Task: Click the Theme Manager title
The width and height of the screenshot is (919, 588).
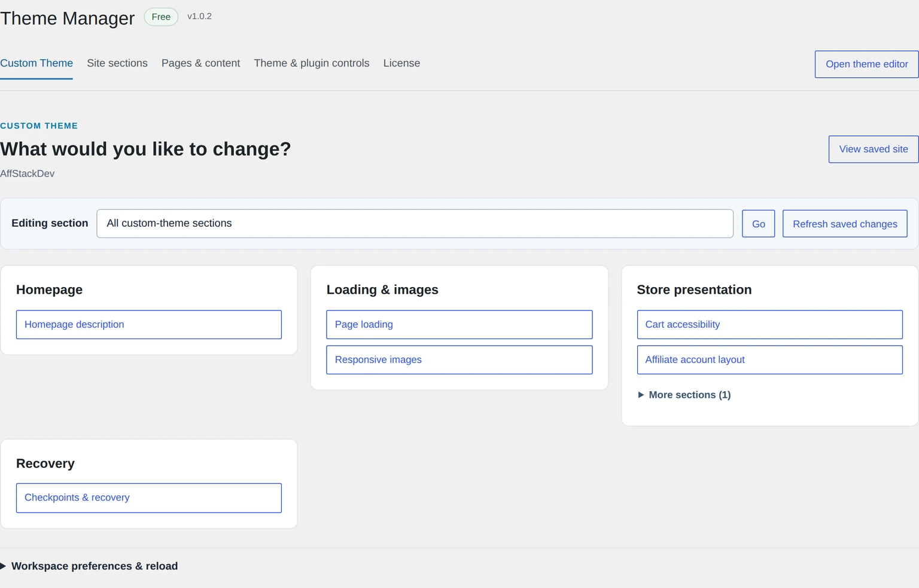Action: pyautogui.click(x=68, y=19)
